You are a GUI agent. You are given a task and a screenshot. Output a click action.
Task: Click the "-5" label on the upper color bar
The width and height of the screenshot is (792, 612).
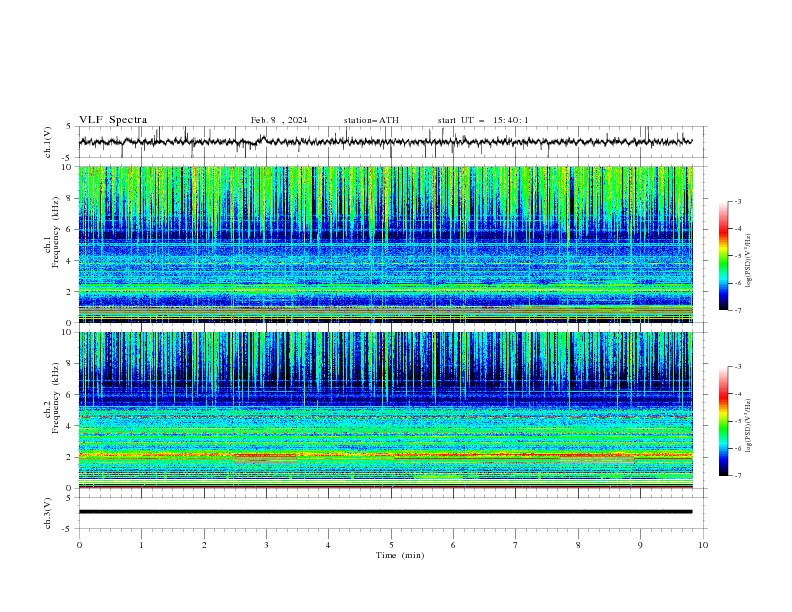tap(738, 256)
